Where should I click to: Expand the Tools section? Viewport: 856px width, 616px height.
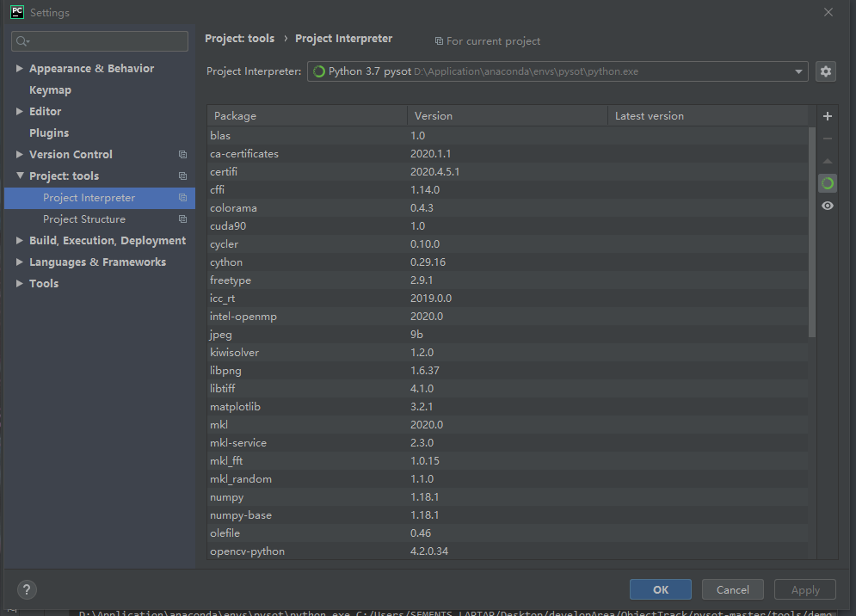coord(19,283)
